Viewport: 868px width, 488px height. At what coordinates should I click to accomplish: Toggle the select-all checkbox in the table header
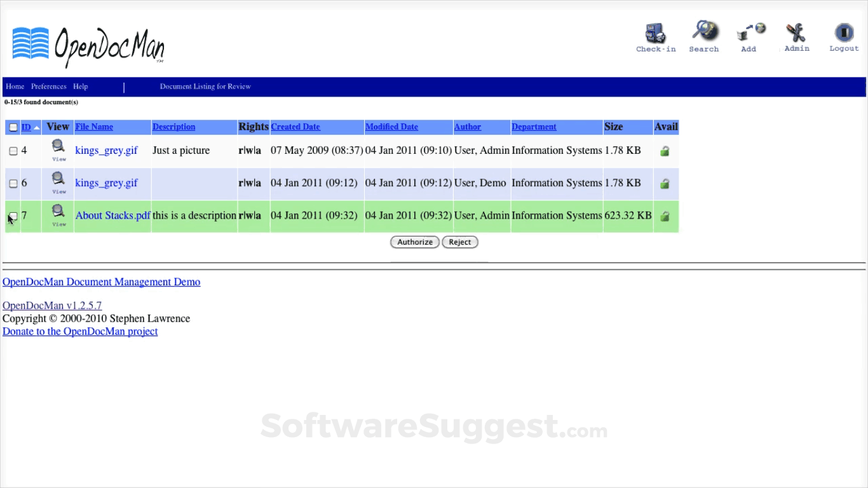tap(13, 127)
